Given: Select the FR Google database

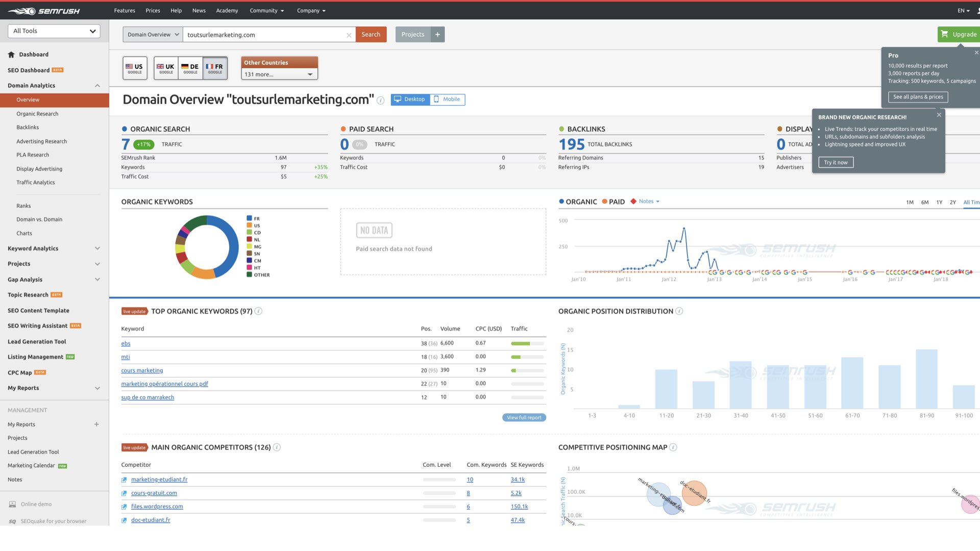Looking at the screenshot, I should pos(215,68).
